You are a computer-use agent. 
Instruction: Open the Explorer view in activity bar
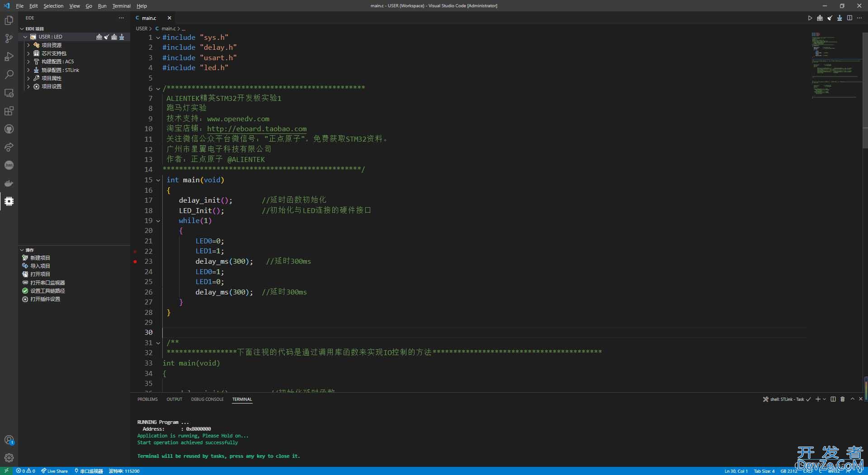pos(9,20)
